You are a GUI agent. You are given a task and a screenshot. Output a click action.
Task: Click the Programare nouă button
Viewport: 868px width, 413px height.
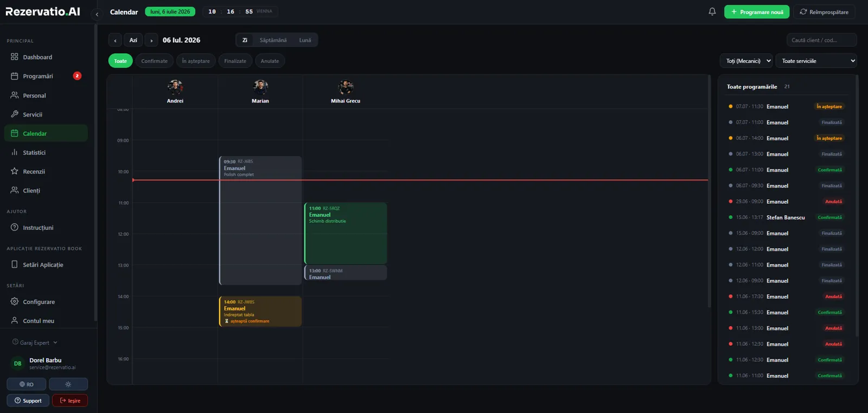click(x=757, y=12)
